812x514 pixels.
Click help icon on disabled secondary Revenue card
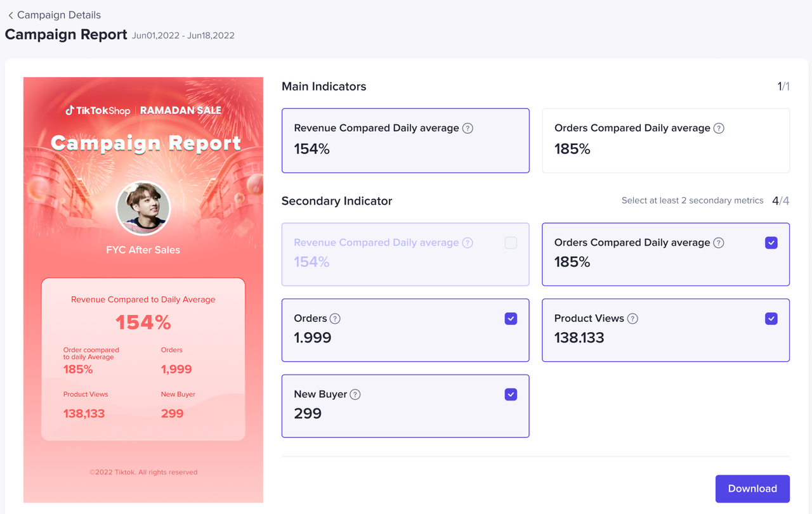(x=468, y=243)
